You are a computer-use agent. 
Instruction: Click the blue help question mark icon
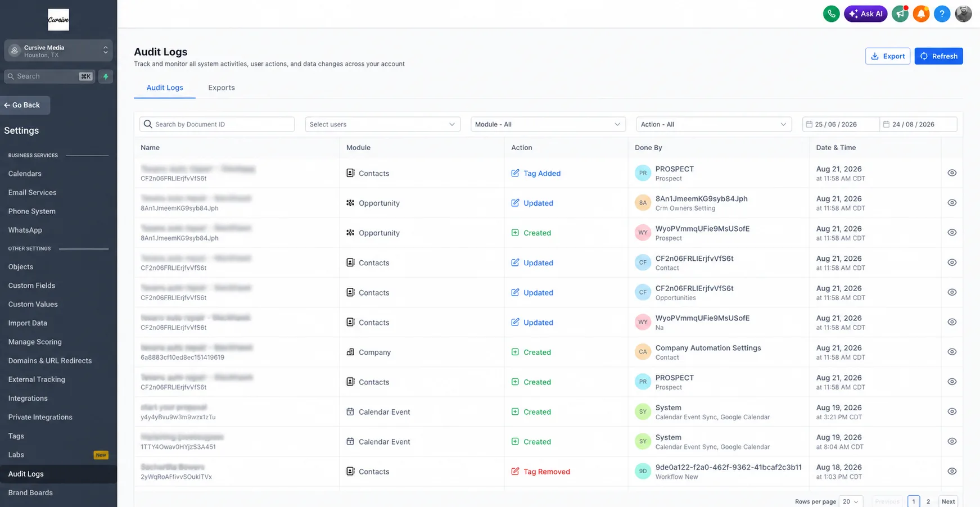942,13
